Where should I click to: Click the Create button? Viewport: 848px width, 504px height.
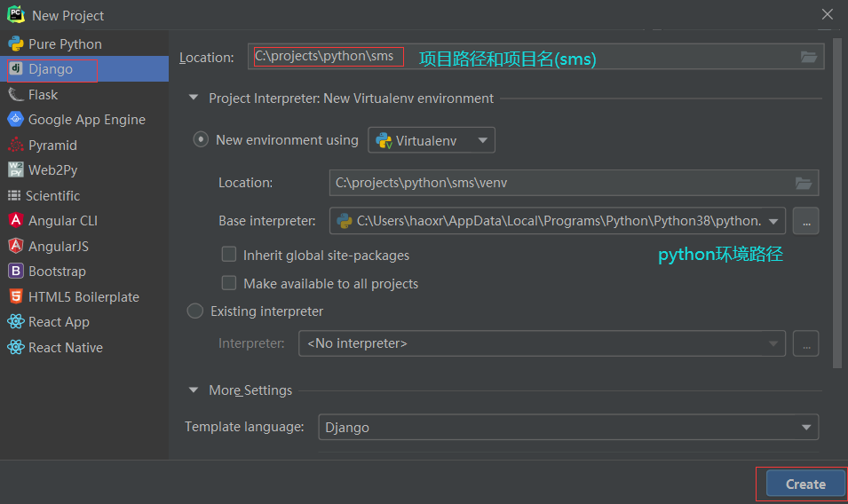coord(805,484)
